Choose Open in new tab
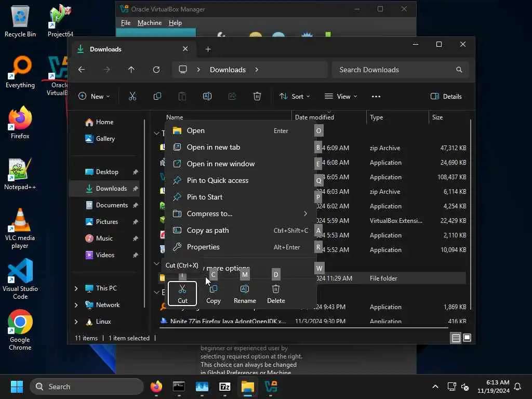Screen dimensions: 532x399 pyautogui.click(x=240, y=147)
